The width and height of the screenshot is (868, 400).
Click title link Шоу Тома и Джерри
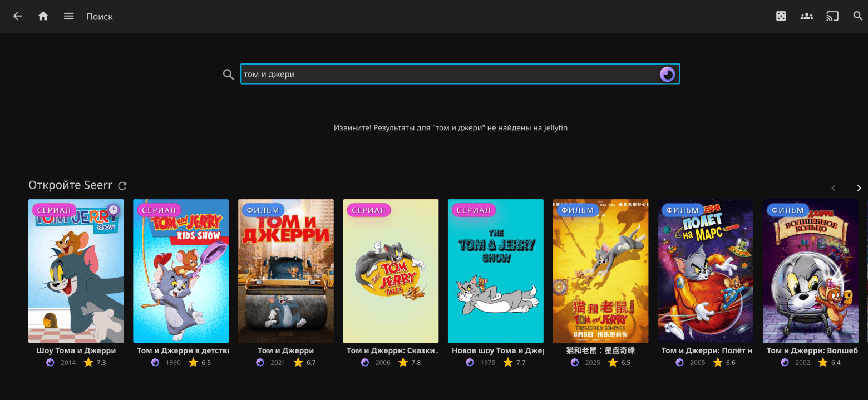pyautogui.click(x=76, y=350)
